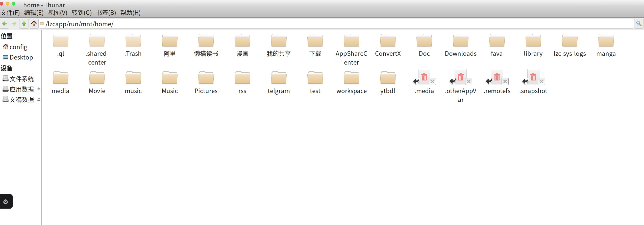Open the 书签(B) menu
Viewport: 644px width, 225px height.
106,13
